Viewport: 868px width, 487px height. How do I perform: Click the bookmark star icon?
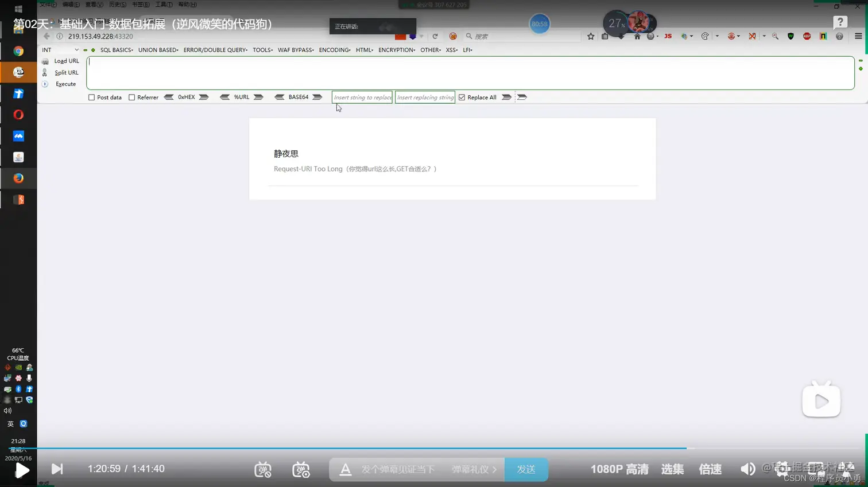pos(591,36)
